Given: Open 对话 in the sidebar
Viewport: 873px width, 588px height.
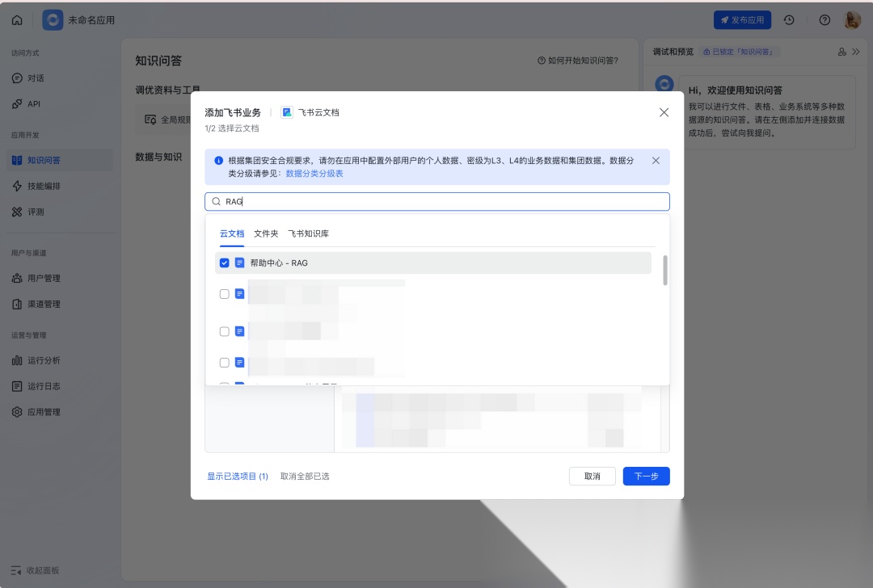Looking at the screenshot, I should [x=60, y=78].
